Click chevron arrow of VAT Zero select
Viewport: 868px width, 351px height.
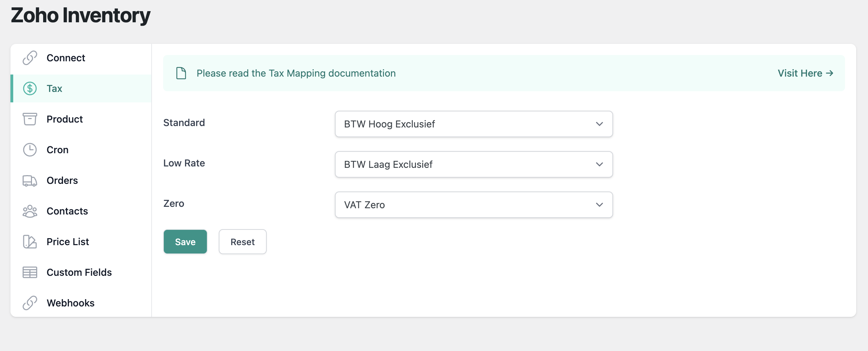pyautogui.click(x=599, y=205)
